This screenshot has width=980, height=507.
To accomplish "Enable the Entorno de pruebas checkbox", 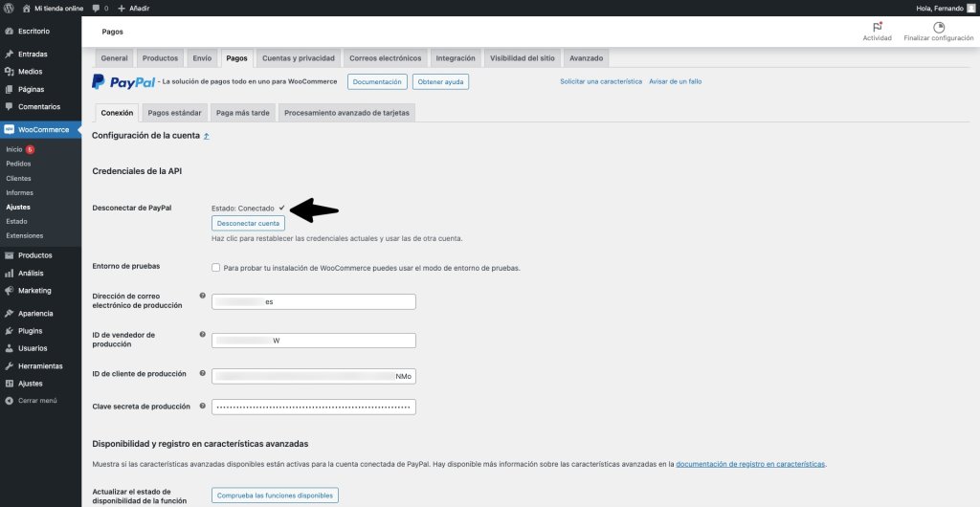I will pos(216,268).
